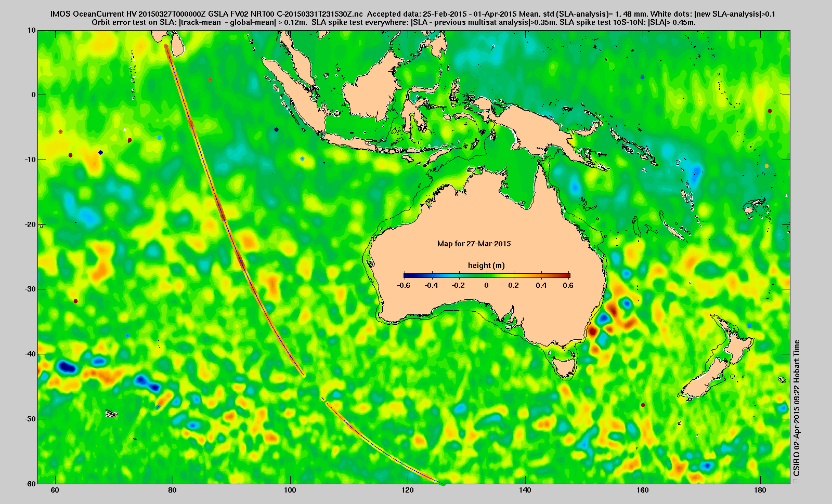Click the longitude axis label "160"
Image resolution: width=832 pixels, height=504 pixels.
pos(643,490)
